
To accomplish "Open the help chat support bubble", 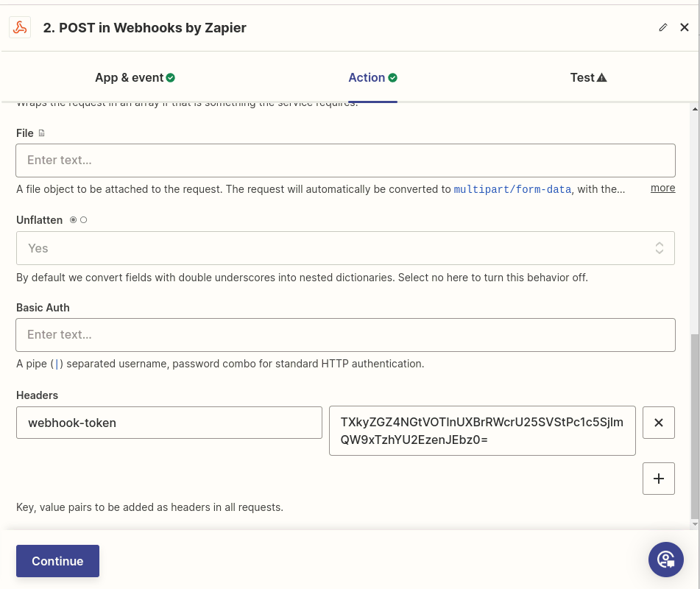I will [x=666, y=560].
